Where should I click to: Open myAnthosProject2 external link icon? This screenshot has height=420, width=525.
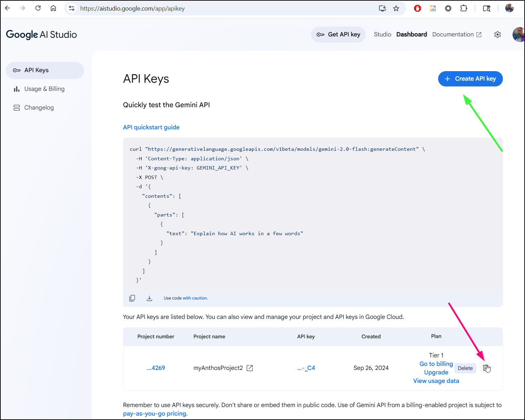(250, 368)
